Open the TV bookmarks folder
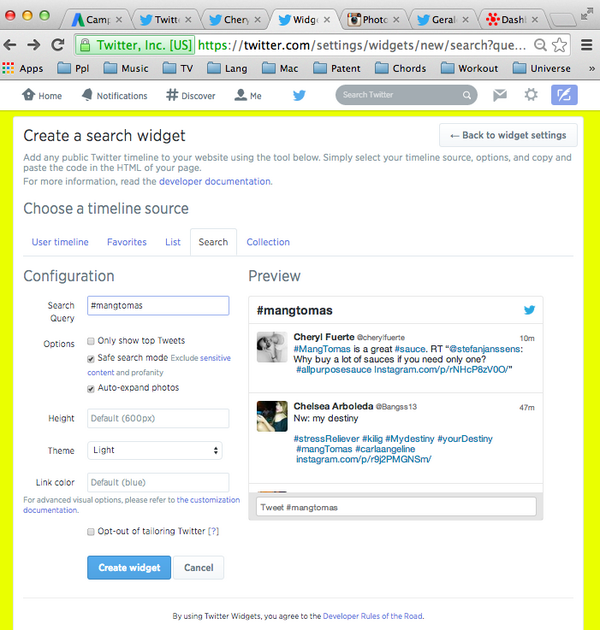600x630 pixels. [178, 68]
